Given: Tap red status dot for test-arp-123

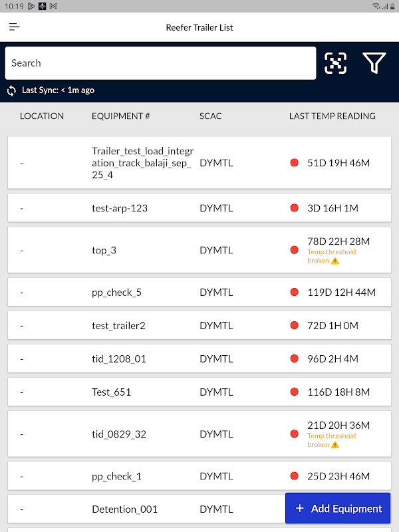Looking at the screenshot, I should coord(295,208).
